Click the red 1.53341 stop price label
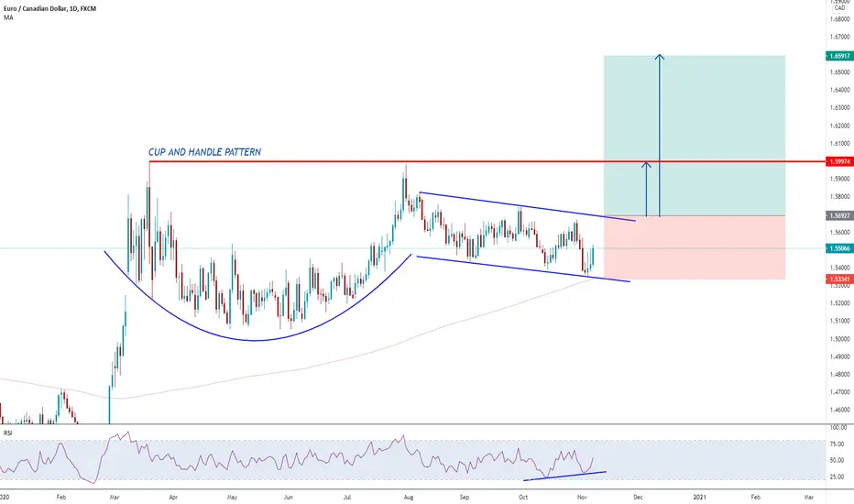 [x=839, y=279]
